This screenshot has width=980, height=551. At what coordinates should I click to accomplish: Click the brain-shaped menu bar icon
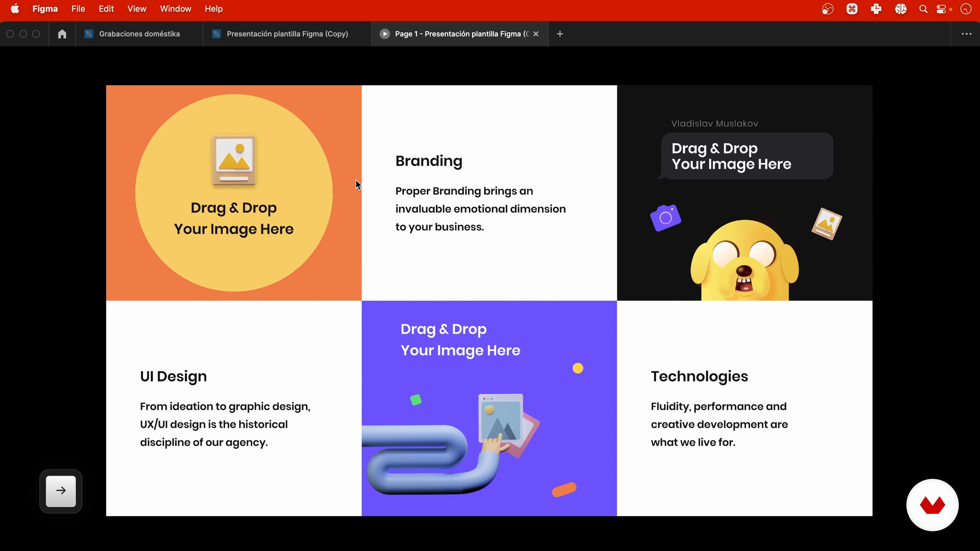[900, 9]
